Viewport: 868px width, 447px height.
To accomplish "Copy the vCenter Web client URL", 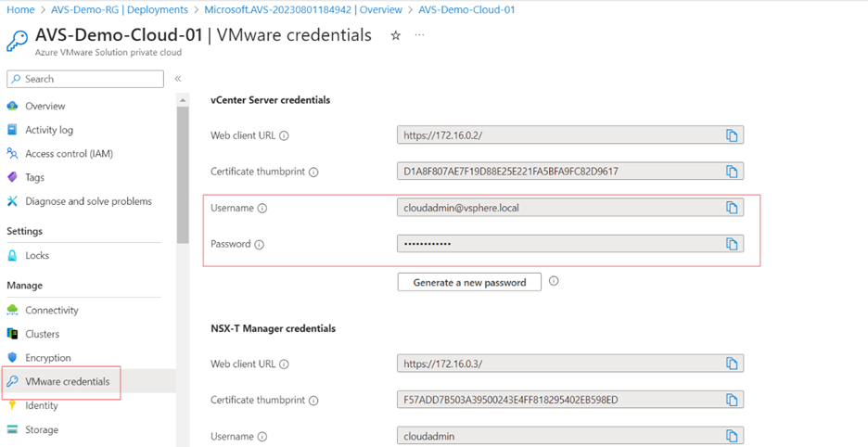I will tap(732, 135).
